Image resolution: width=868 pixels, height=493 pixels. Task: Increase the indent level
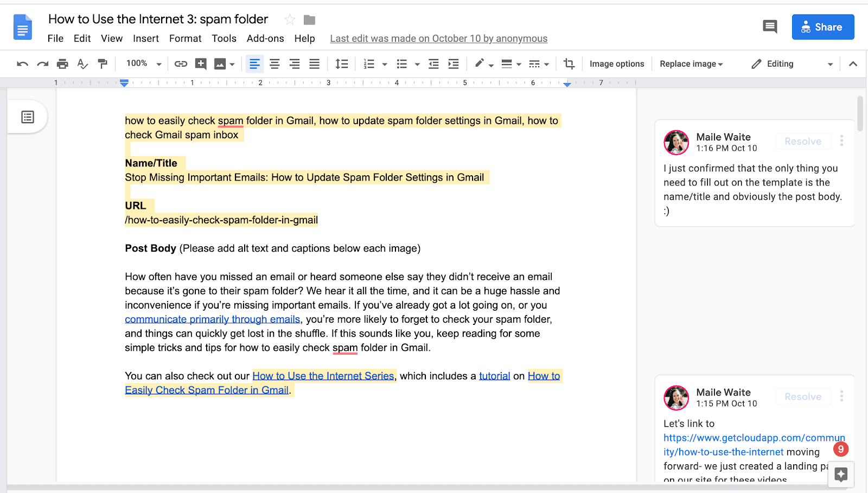click(x=454, y=64)
